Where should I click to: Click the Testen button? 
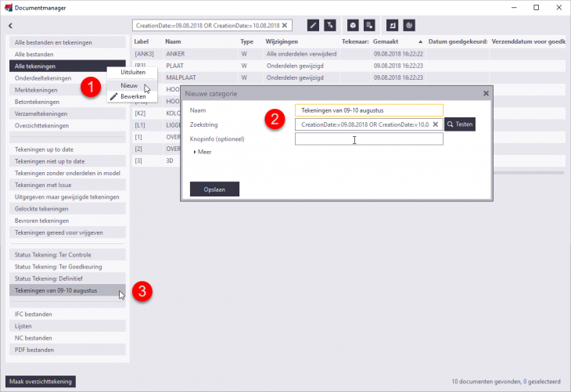(x=460, y=124)
